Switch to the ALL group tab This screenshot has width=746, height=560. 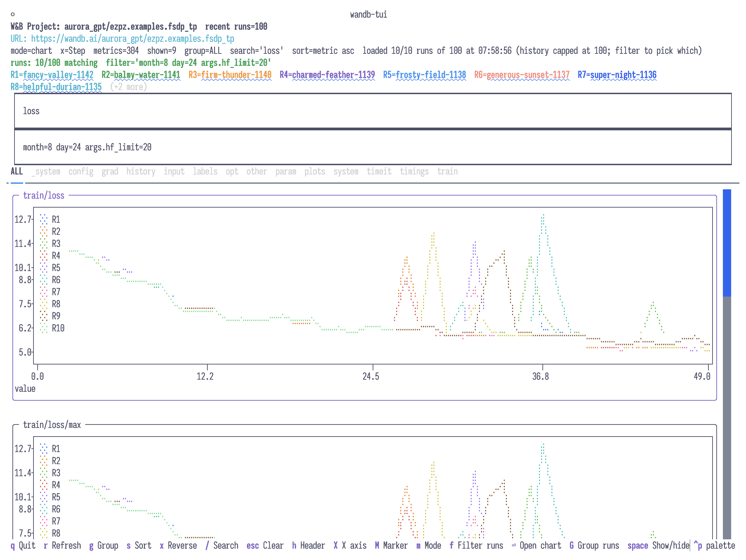click(17, 171)
